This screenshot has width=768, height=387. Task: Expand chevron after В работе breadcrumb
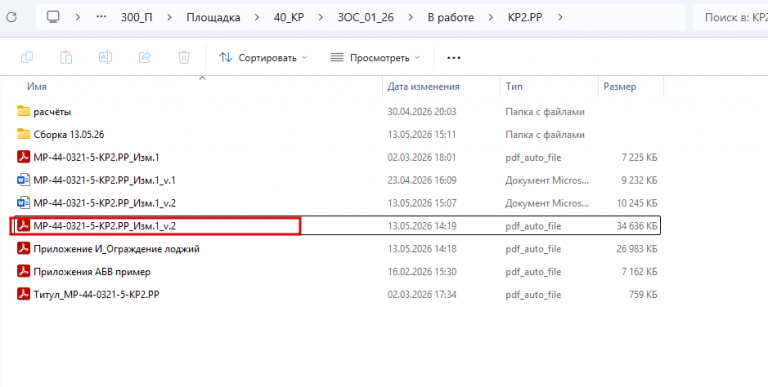491,17
